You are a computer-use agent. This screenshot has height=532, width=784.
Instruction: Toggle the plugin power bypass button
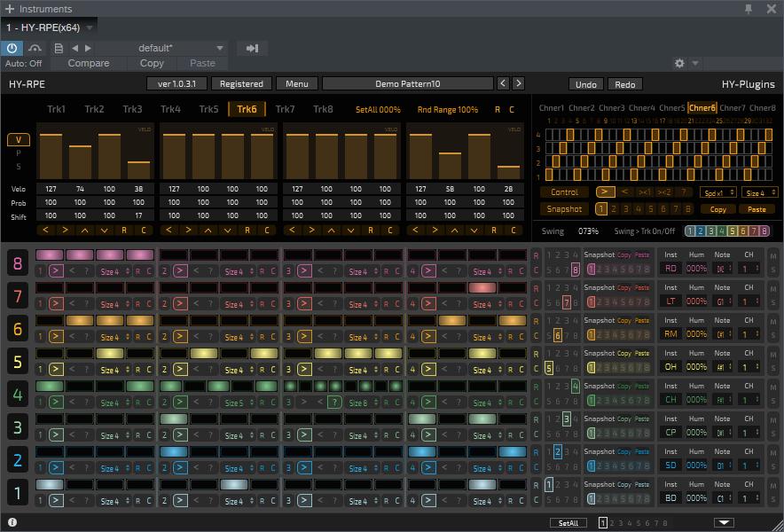12,48
